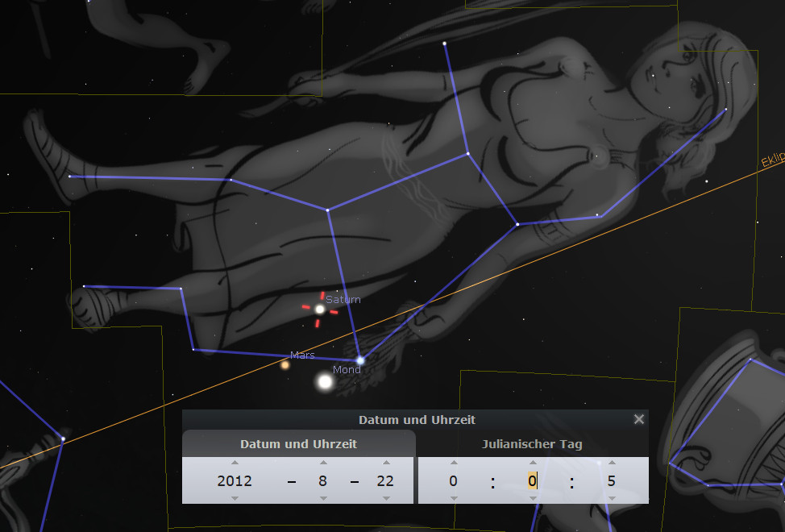Decrease the day with down arrow
The image size is (785, 532).
coord(386,498)
